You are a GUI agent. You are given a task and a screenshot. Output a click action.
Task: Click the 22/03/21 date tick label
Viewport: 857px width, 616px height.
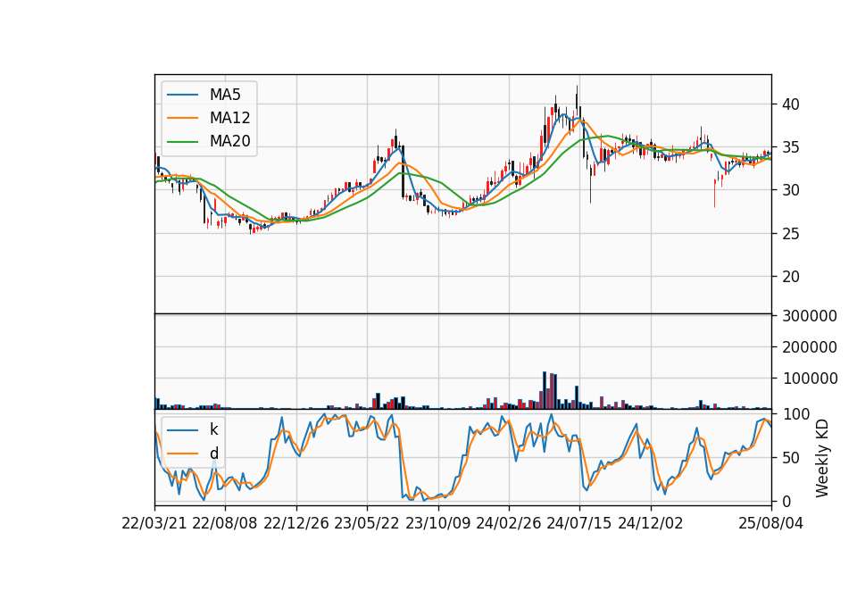click(x=154, y=523)
